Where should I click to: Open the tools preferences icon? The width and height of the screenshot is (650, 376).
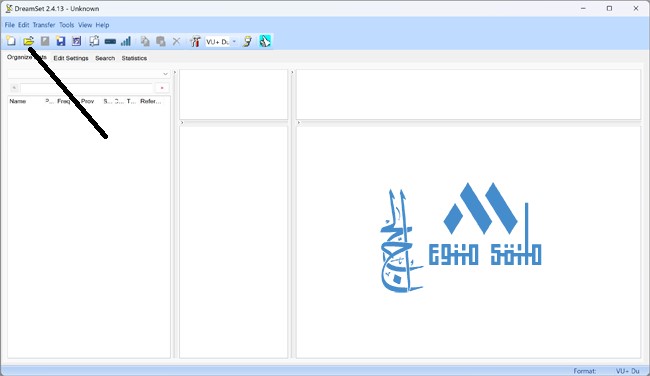[195, 41]
